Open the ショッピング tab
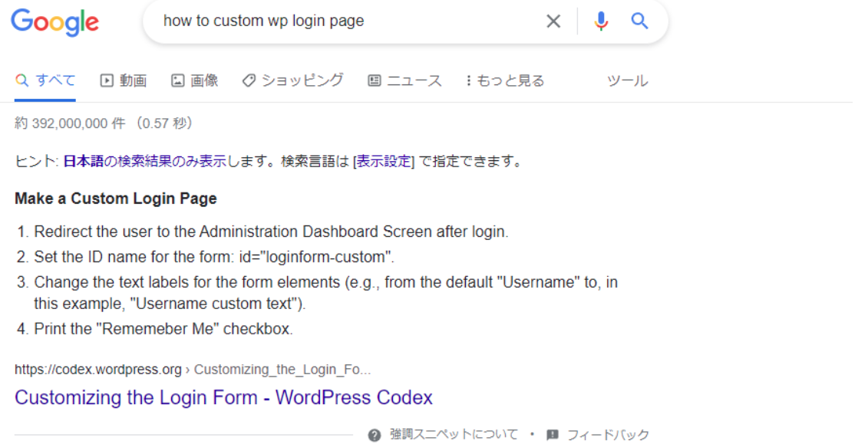The height and width of the screenshot is (444, 868). click(293, 81)
